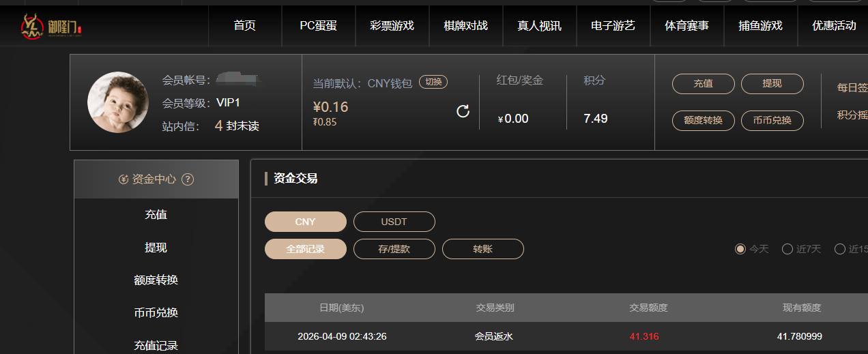Select the 今天 radio button
The height and width of the screenshot is (354, 868).
[x=740, y=249]
